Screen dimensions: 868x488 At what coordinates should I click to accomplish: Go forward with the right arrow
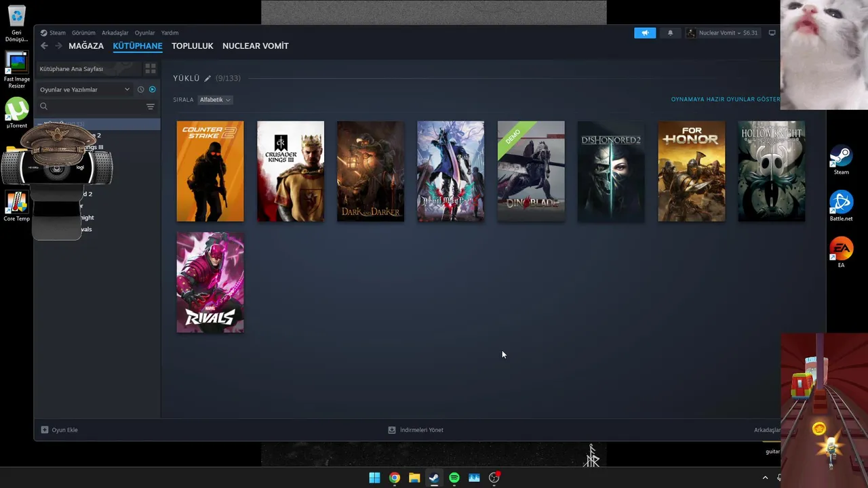coord(58,46)
